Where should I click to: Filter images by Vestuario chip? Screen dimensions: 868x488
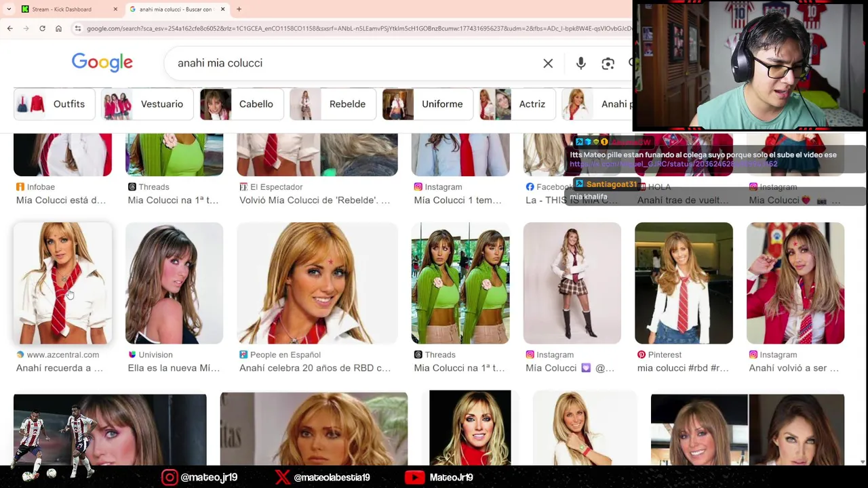tap(146, 104)
